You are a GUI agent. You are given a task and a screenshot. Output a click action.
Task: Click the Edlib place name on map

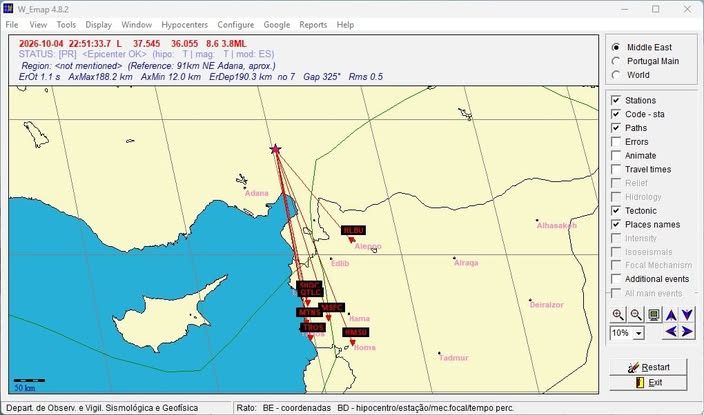coord(340,263)
